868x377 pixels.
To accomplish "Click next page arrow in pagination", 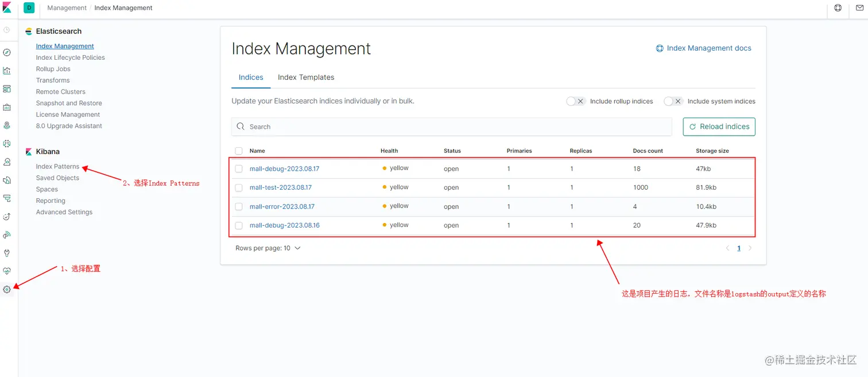I will pos(750,248).
